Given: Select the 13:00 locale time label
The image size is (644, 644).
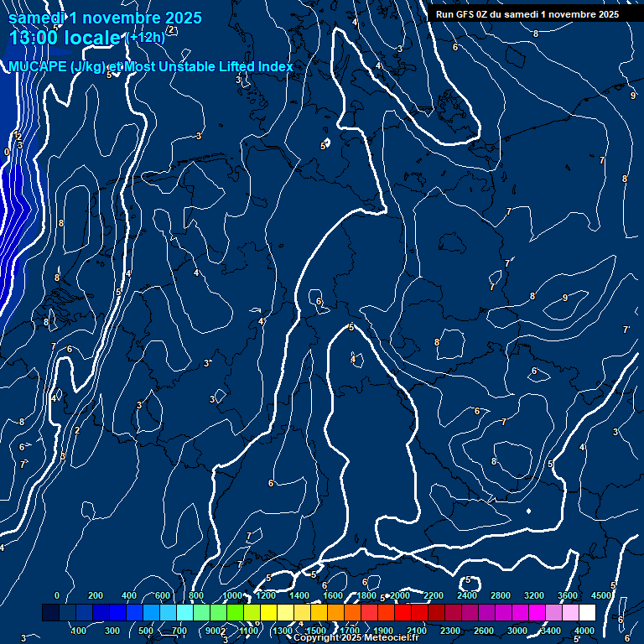Looking at the screenshot, I should pyautogui.click(x=64, y=38).
